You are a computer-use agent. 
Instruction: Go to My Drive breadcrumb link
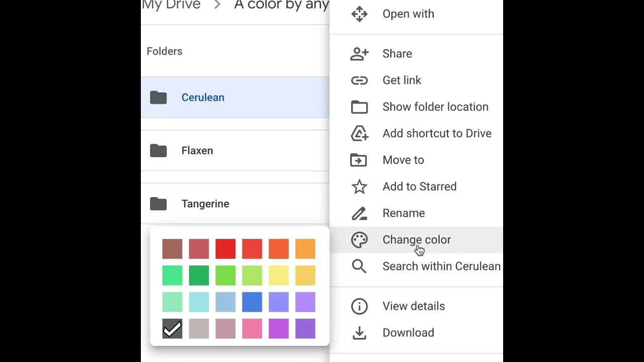(171, 5)
